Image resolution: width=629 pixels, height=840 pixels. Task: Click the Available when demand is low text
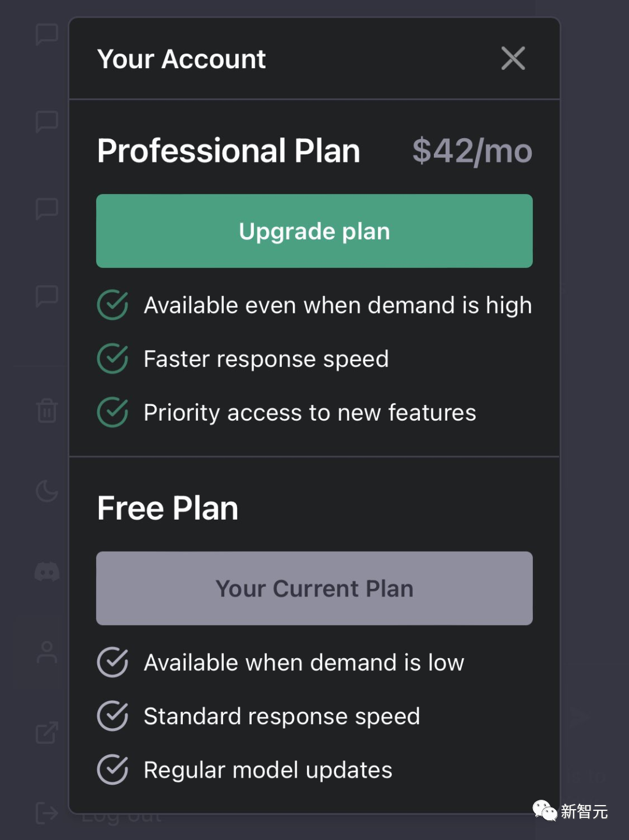(x=303, y=662)
